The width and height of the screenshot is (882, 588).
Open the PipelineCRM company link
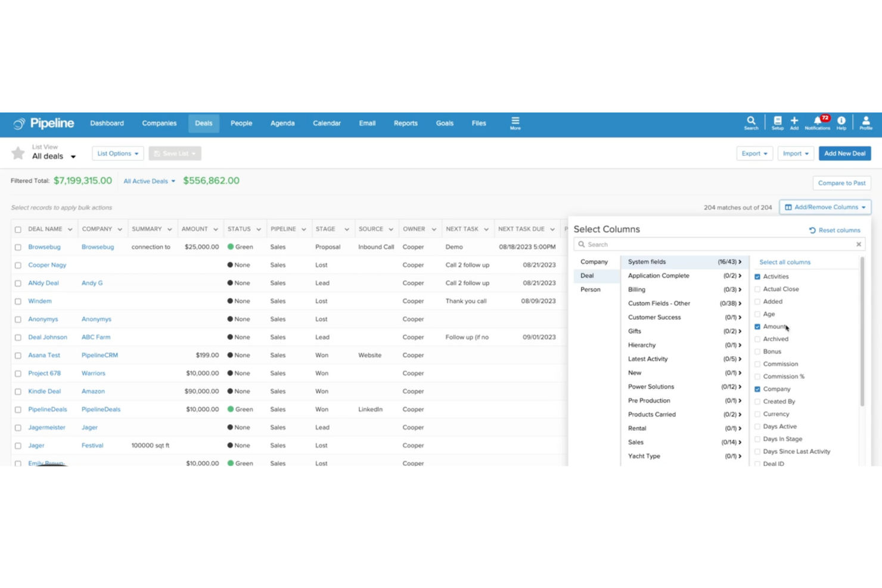(100, 356)
